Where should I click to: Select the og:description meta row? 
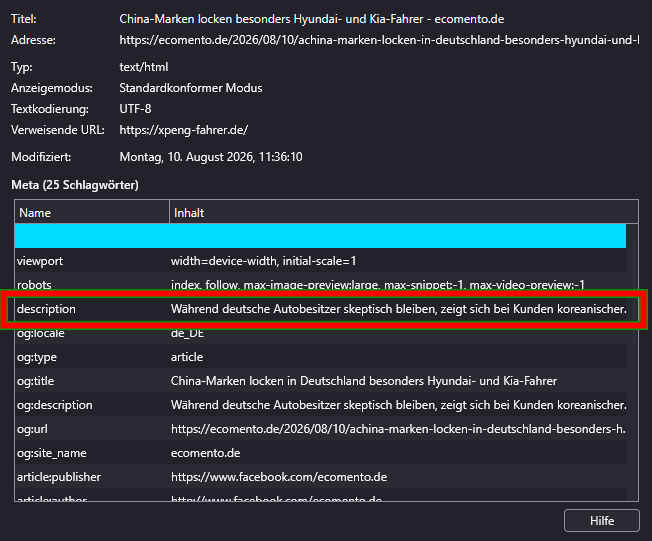pos(320,405)
